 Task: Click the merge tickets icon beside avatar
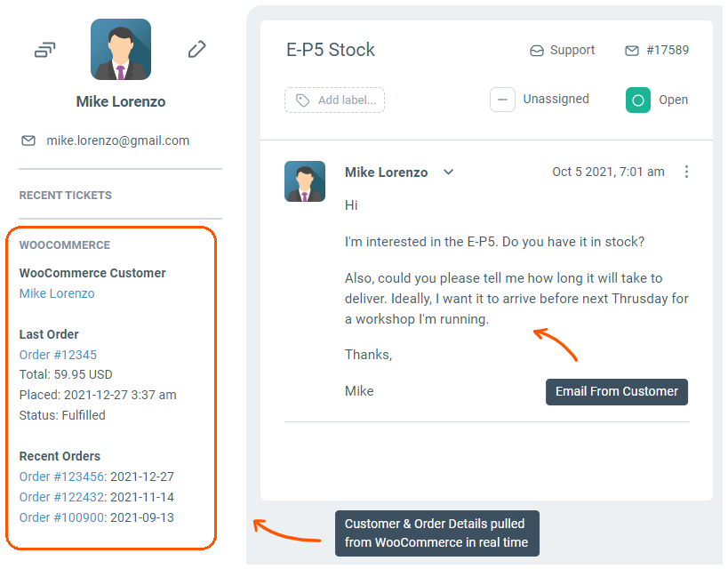[x=44, y=50]
